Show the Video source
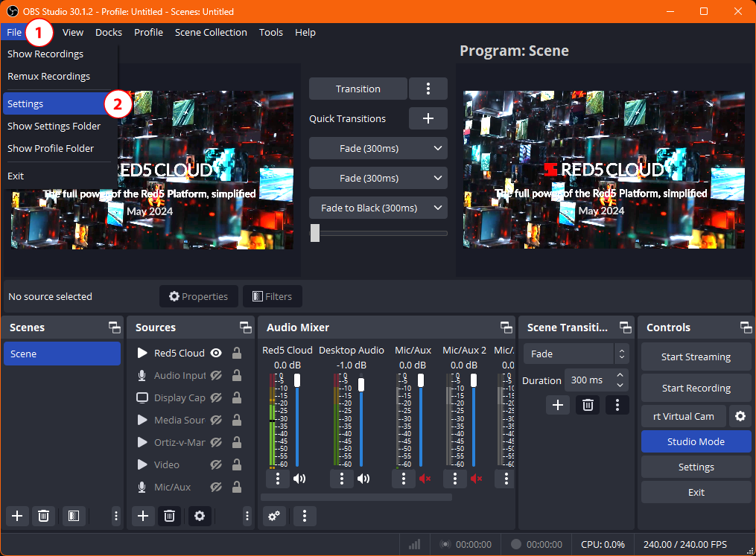Image resolution: width=756 pixels, height=556 pixels. pyautogui.click(x=216, y=464)
